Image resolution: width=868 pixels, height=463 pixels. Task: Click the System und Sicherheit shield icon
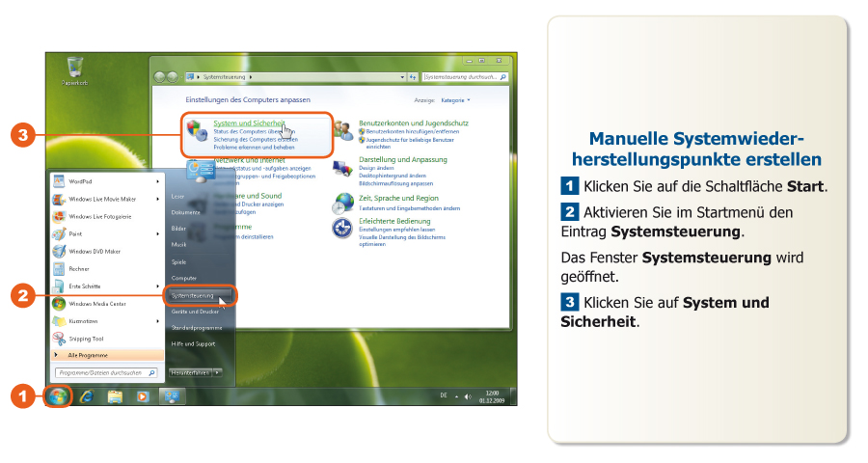coord(197,130)
